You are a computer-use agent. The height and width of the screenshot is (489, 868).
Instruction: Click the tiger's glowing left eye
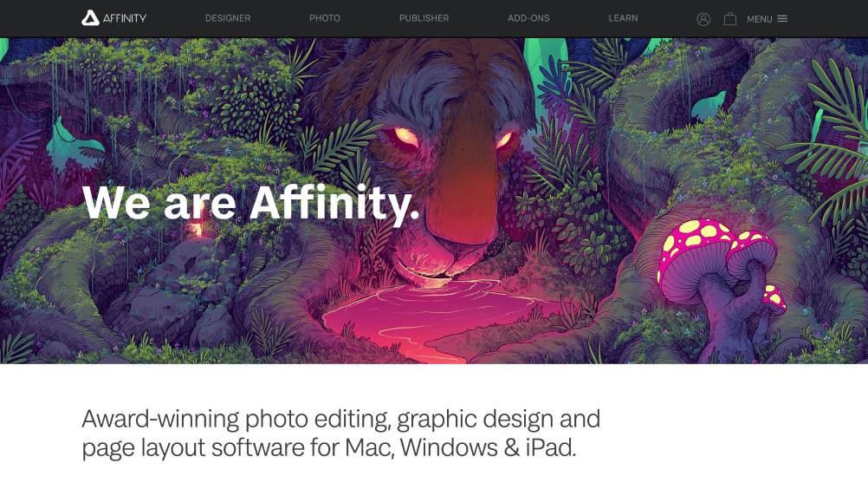coord(405,137)
